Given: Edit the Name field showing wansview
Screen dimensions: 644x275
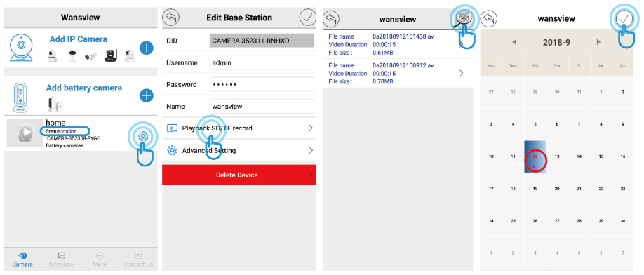Looking at the screenshot, I should point(262,106).
